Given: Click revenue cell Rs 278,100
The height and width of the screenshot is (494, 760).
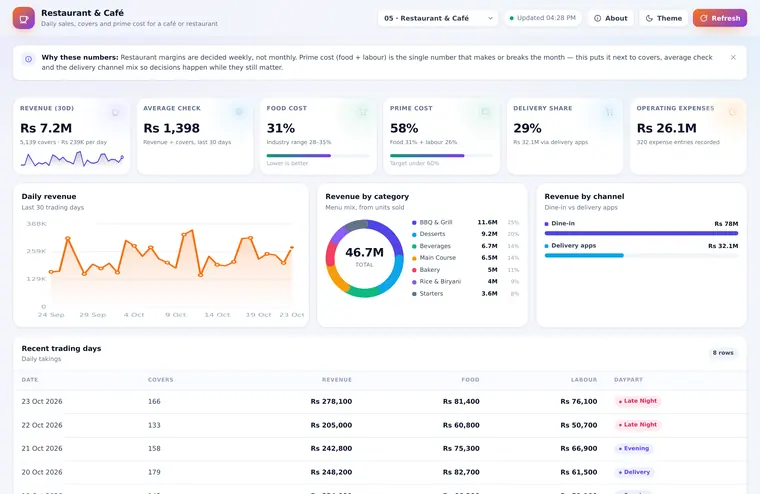Looking at the screenshot, I should 332,401.
